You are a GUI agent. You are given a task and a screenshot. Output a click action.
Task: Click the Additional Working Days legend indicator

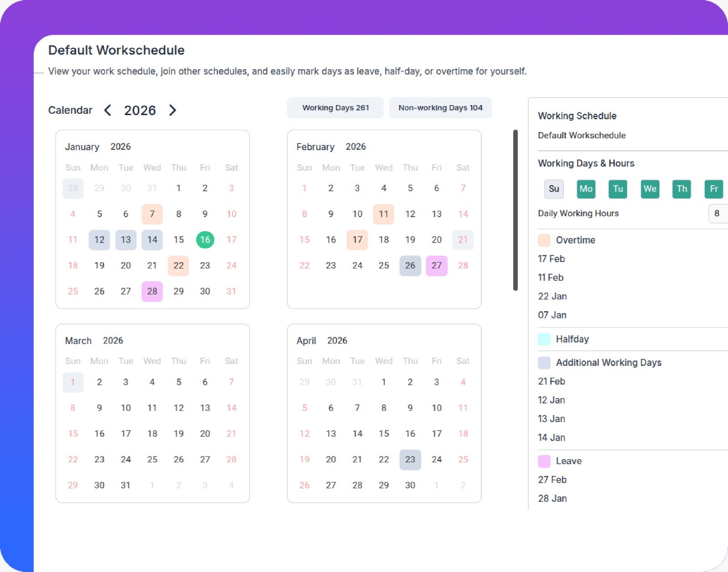(x=544, y=362)
